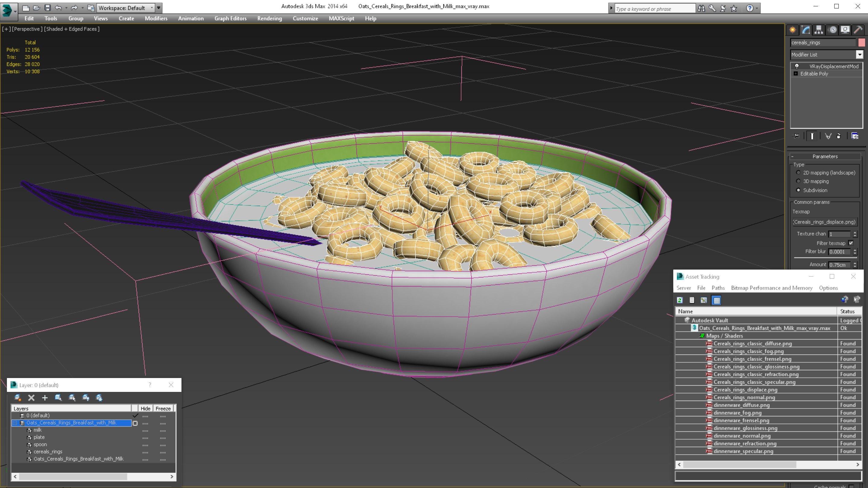Open the Workspace Default dropdown

[152, 8]
